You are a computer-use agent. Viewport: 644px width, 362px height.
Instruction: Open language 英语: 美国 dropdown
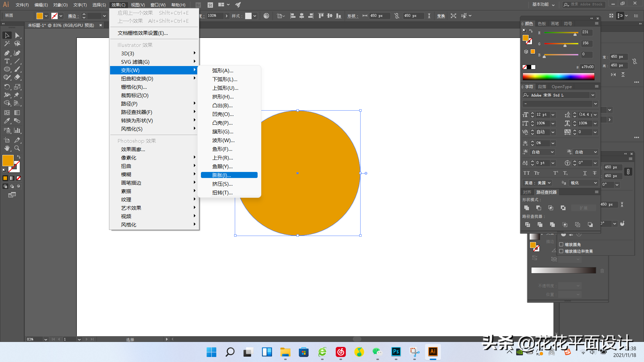coord(538,183)
